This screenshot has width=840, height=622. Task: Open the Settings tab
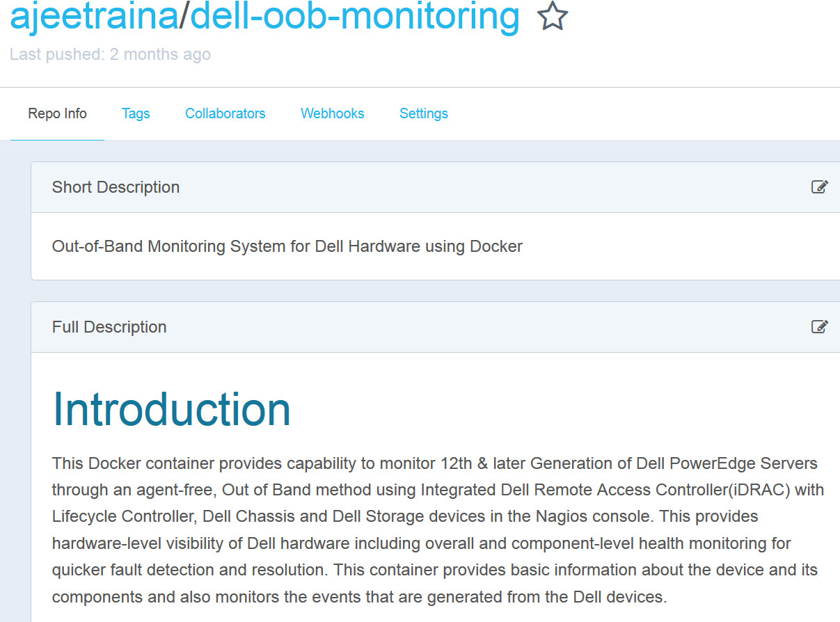click(424, 113)
